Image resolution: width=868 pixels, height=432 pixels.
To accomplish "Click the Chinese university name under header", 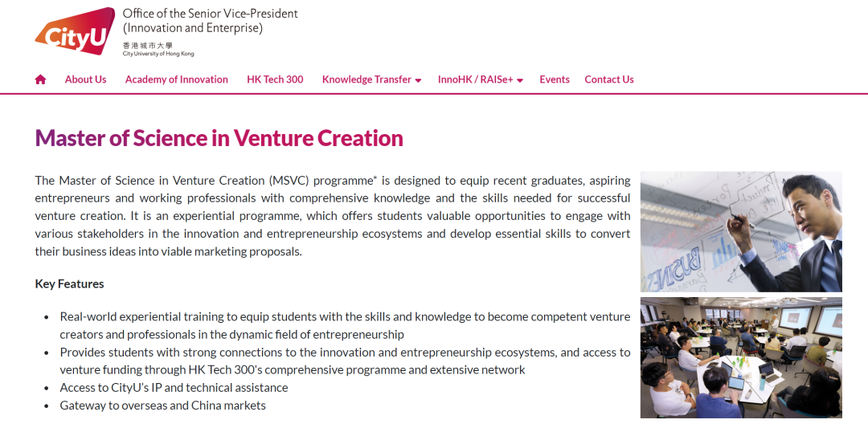I will point(148,46).
